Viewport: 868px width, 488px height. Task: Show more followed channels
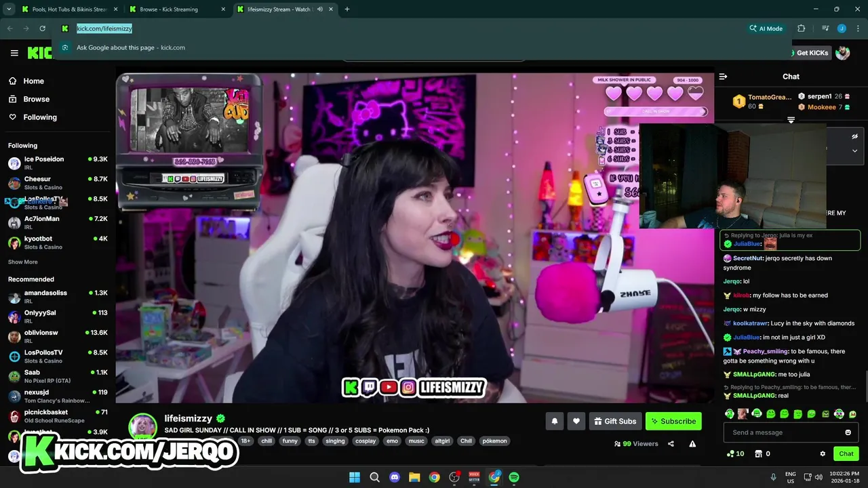coord(22,262)
